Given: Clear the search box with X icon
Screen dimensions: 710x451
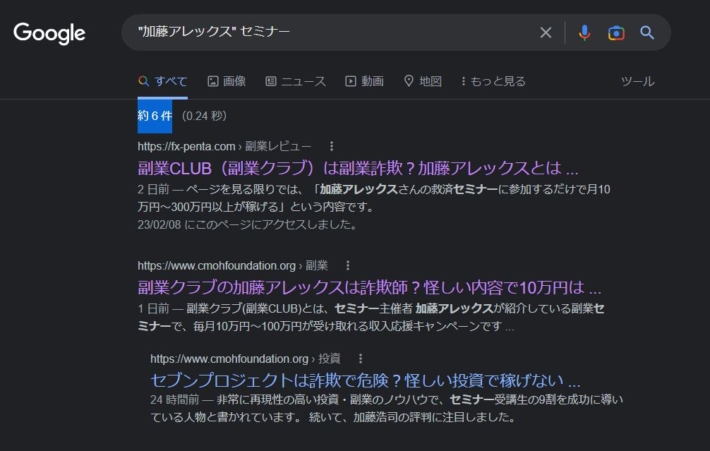Looking at the screenshot, I should tap(546, 33).
